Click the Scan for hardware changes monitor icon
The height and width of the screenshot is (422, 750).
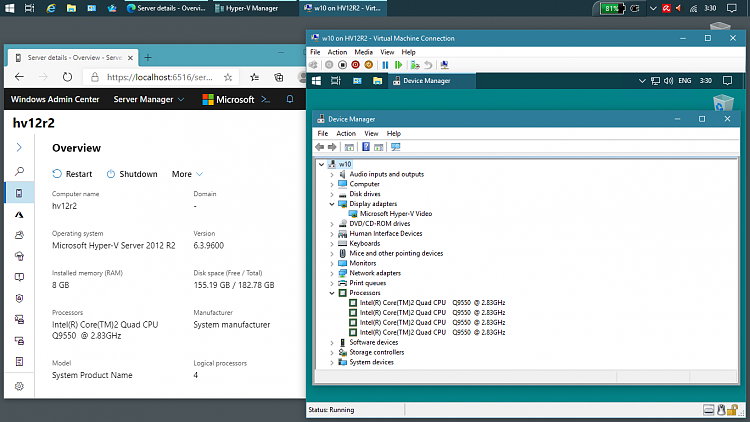click(x=395, y=147)
